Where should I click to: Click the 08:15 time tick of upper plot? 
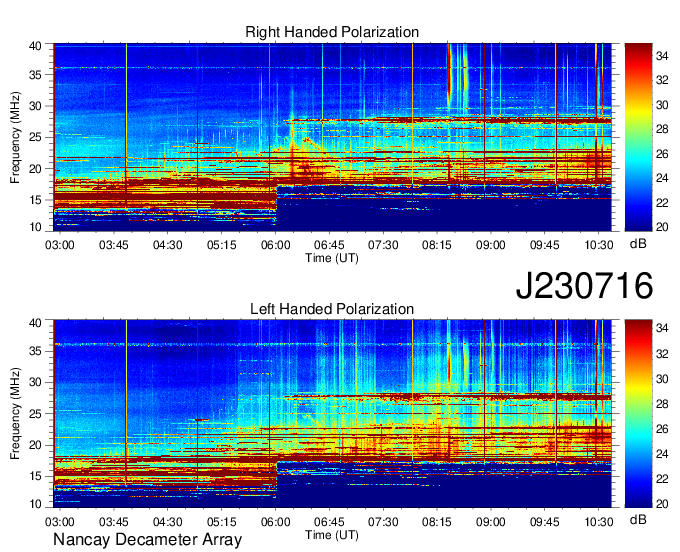click(x=437, y=245)
